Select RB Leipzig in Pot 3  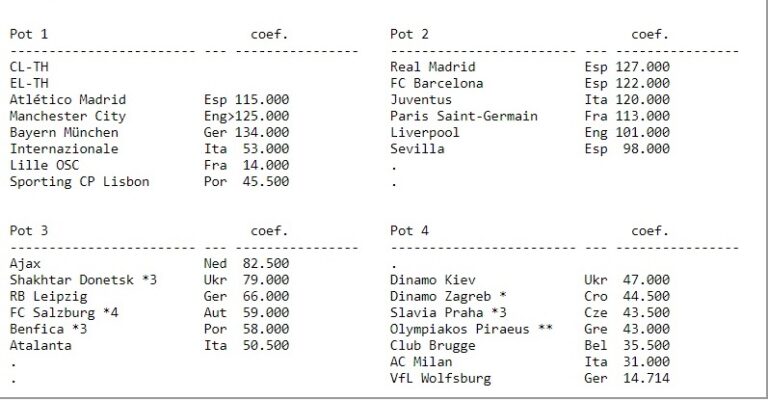point(48,296)
